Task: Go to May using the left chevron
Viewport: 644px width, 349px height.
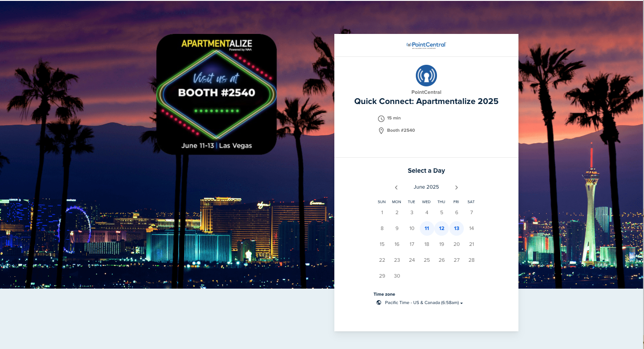Action: 396,187
